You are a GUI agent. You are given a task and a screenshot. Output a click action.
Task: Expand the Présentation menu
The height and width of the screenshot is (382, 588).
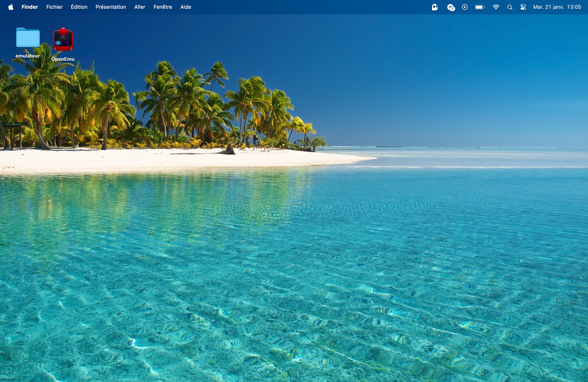(111, 7)
